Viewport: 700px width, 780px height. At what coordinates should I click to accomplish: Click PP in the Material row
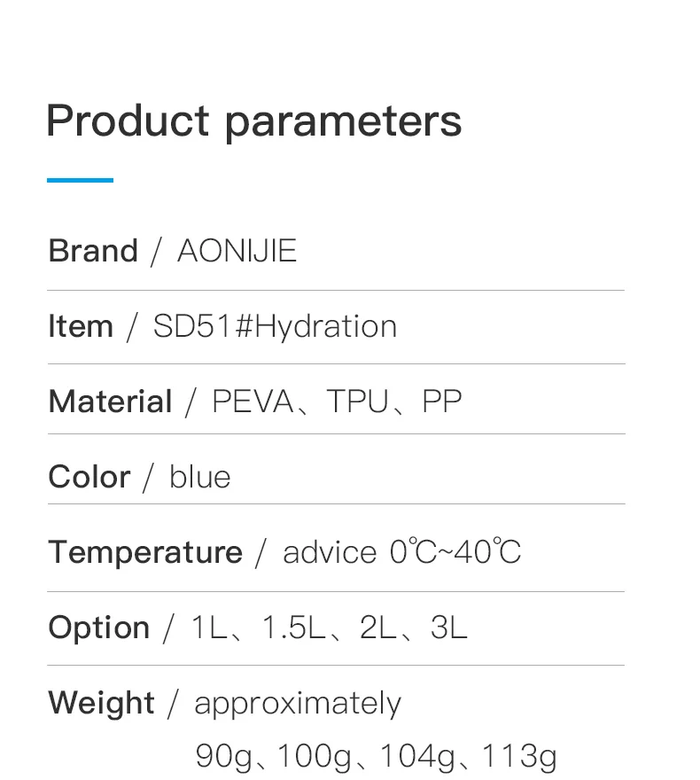(441, 402)
